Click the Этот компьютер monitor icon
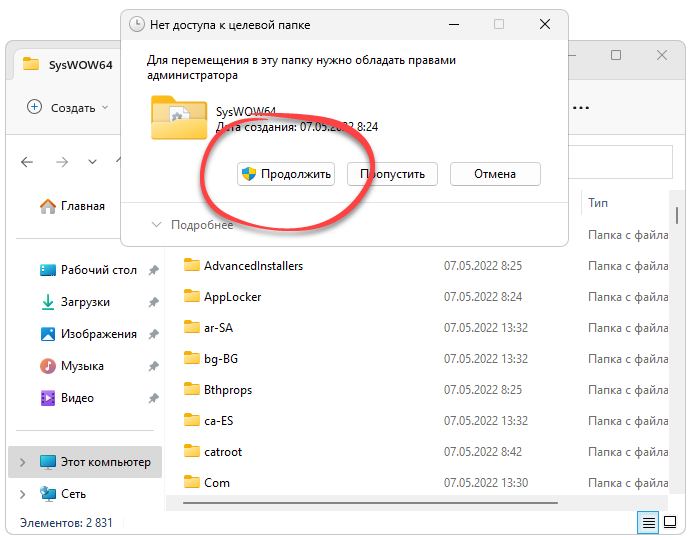The height and width of the screenshot is (540, 689). [x=48, y=462]
